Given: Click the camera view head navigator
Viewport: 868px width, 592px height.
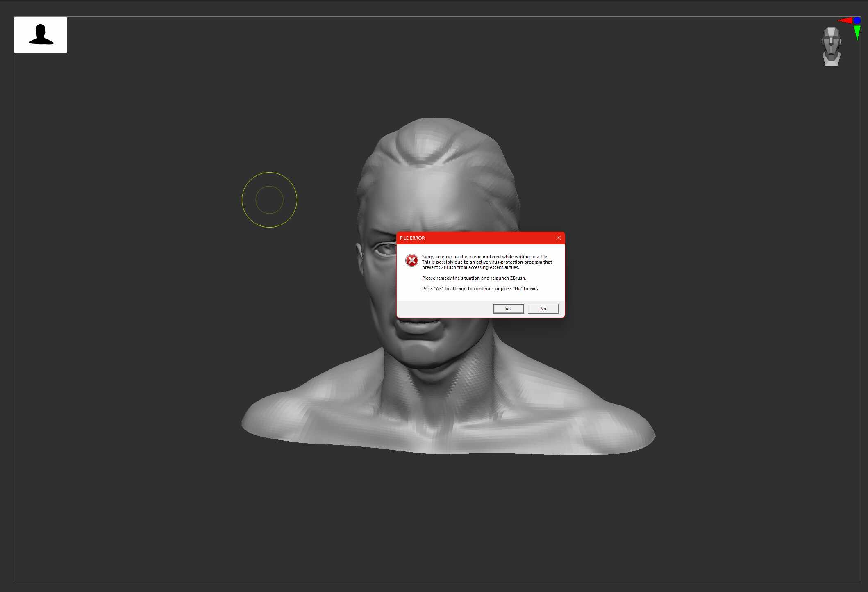Looking at the screenshot, I should click(831, 46).
